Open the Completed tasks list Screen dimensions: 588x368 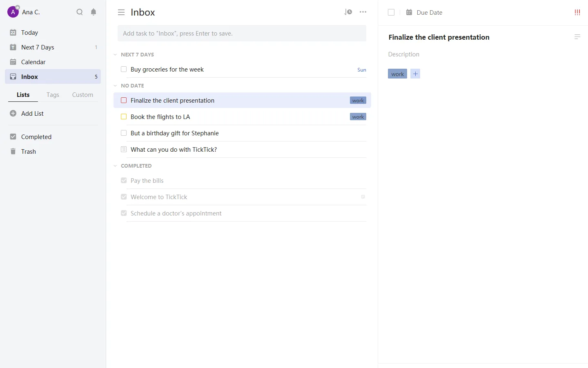[x=53, y=137]
